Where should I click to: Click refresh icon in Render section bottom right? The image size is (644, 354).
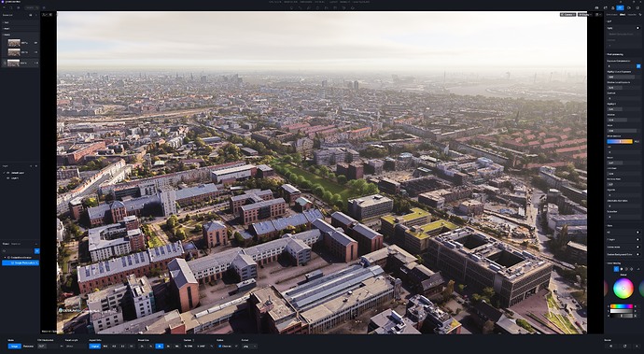coord(625,347)
